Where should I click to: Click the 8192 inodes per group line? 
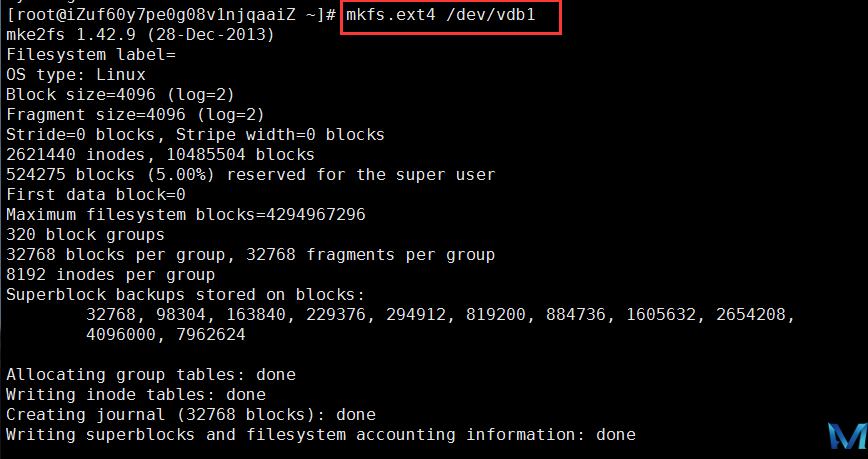pyautogui.click(x=110, y=275)
